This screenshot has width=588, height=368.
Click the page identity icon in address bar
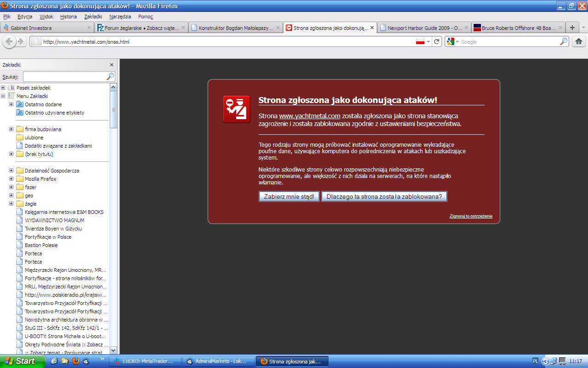pos(35,41)
